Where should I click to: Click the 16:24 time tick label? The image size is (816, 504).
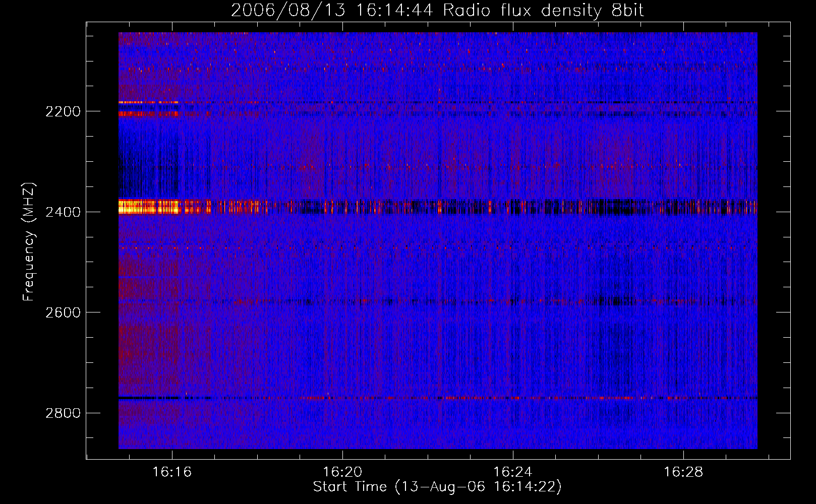pyautogui.click(x=513, y=472)
